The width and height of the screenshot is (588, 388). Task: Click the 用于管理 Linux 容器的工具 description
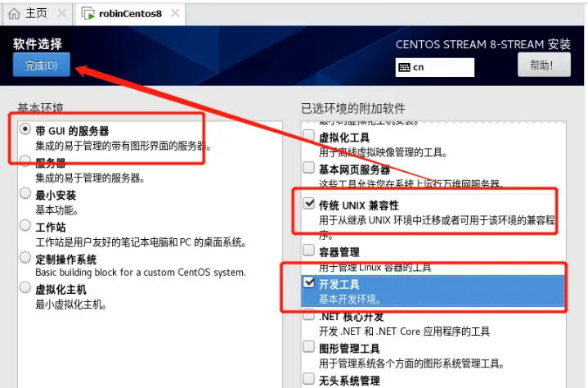pos(375,268)
